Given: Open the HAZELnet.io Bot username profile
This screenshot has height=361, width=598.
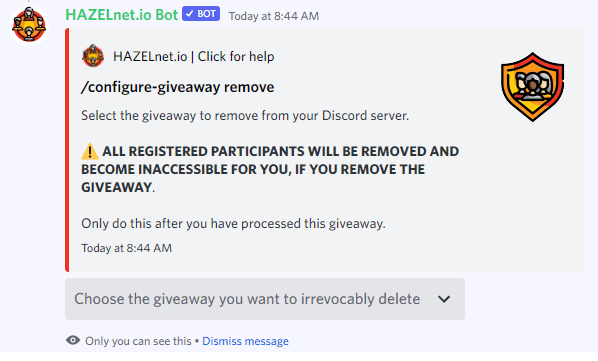Looking at the screenshot, I should (x=122, y=15).
